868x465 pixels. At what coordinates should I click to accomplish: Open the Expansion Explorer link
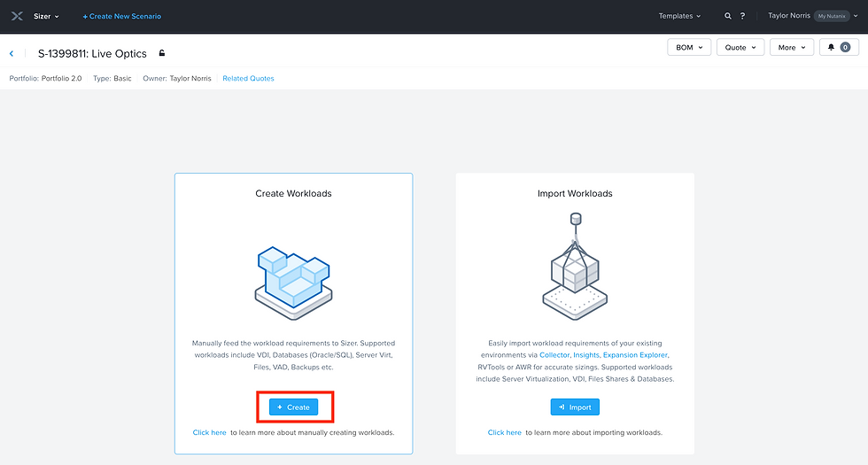click(635, 355)
